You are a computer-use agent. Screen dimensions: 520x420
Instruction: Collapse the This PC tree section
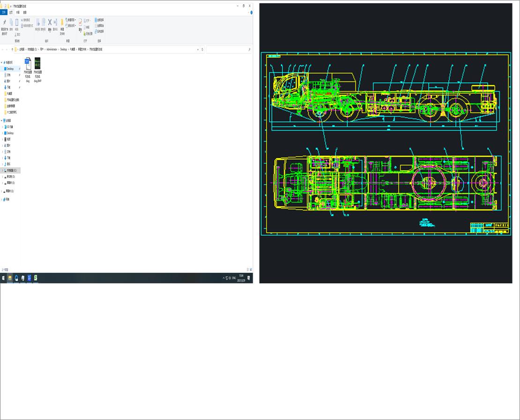coord(2,120)
